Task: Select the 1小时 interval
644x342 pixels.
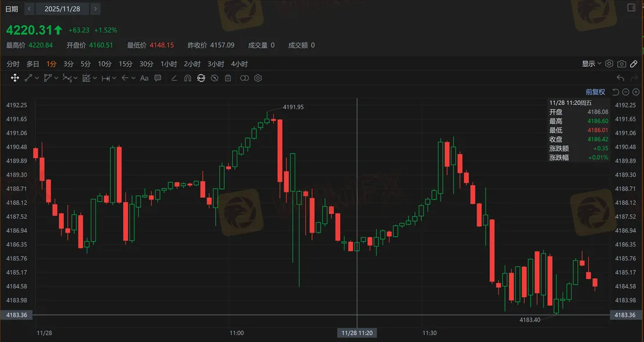Action: 169,64
